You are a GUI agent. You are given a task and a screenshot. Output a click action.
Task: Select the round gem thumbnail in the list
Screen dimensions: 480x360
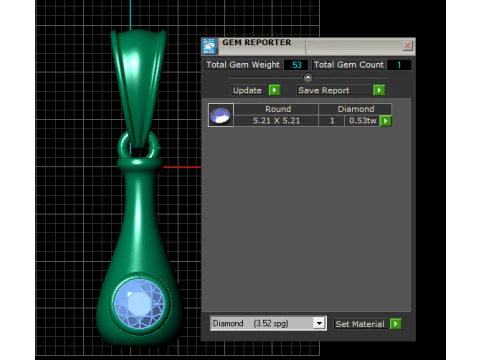point(221,115)
